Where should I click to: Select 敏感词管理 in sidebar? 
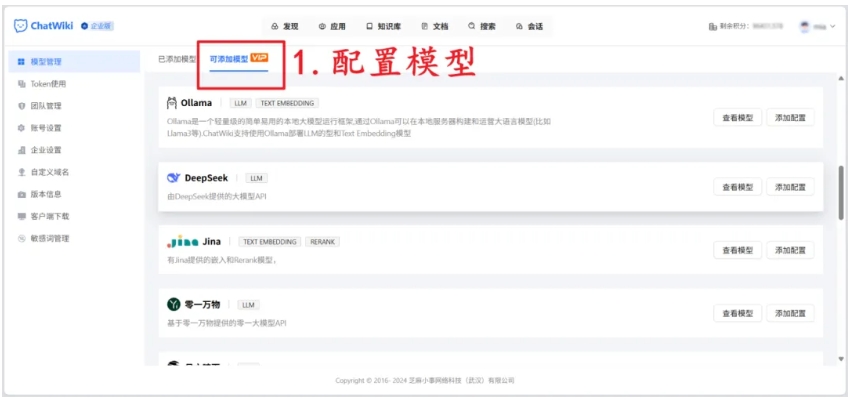pyautogui.click(x=74, y=238)
